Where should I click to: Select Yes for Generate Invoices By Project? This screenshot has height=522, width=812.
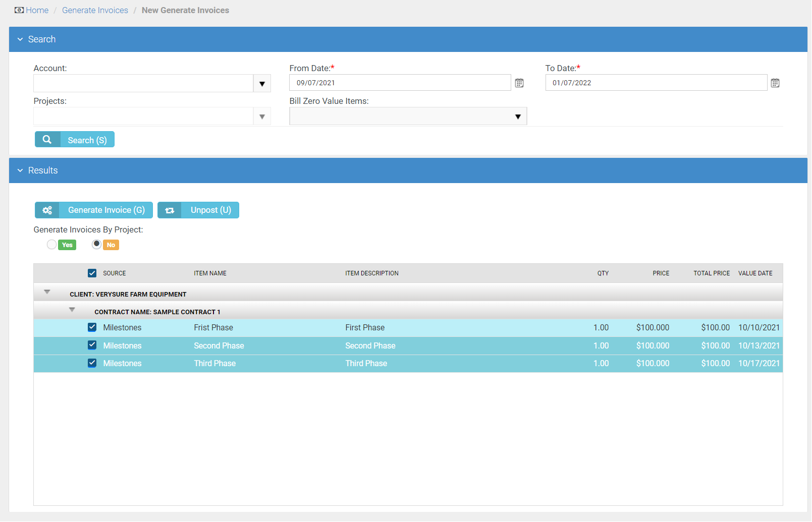click(x=52, y=245)
